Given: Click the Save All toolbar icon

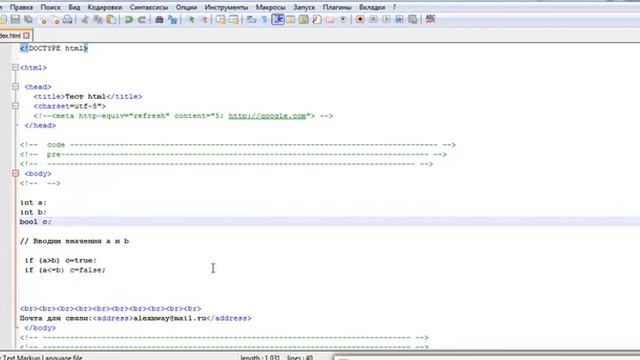Looking at the screenshot, I should [29, 19].
